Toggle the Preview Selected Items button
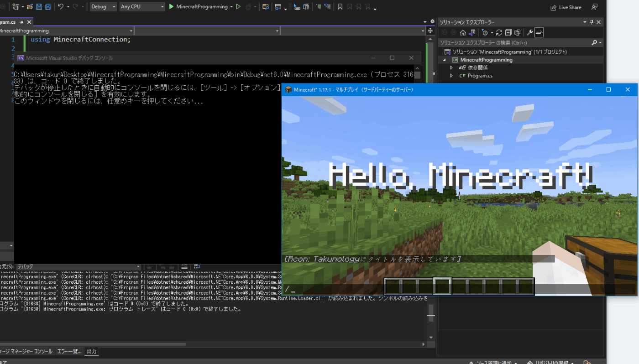The image size is (639, 364). [539, 32]
